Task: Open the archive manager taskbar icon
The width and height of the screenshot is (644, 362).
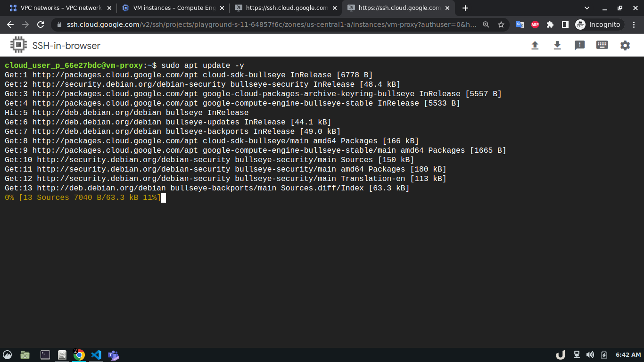Action: (x=62, y=355)
